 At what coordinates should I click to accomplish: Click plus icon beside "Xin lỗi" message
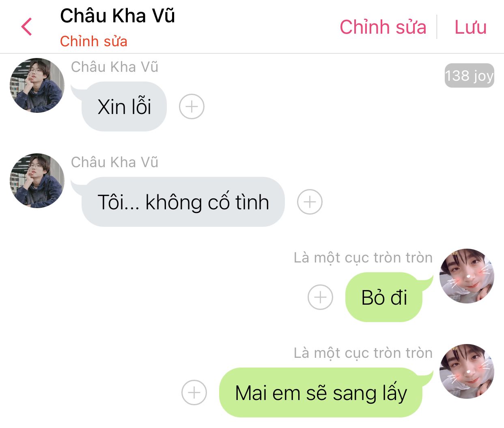coord(192,107)
